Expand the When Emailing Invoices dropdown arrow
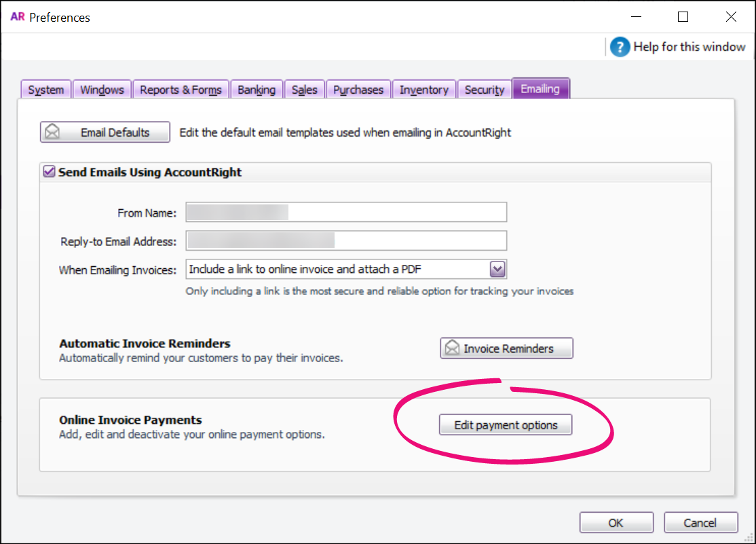 tap(497, 270)
